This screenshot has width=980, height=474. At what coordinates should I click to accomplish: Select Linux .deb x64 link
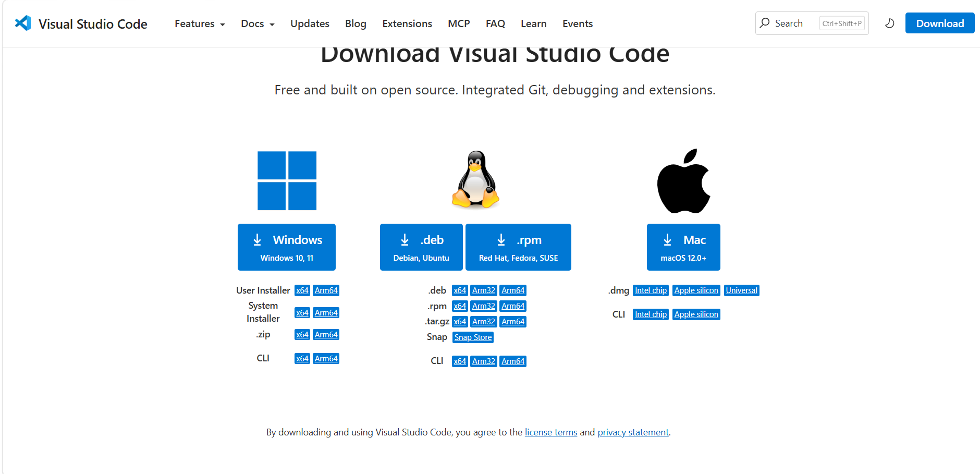pos(460,290)
